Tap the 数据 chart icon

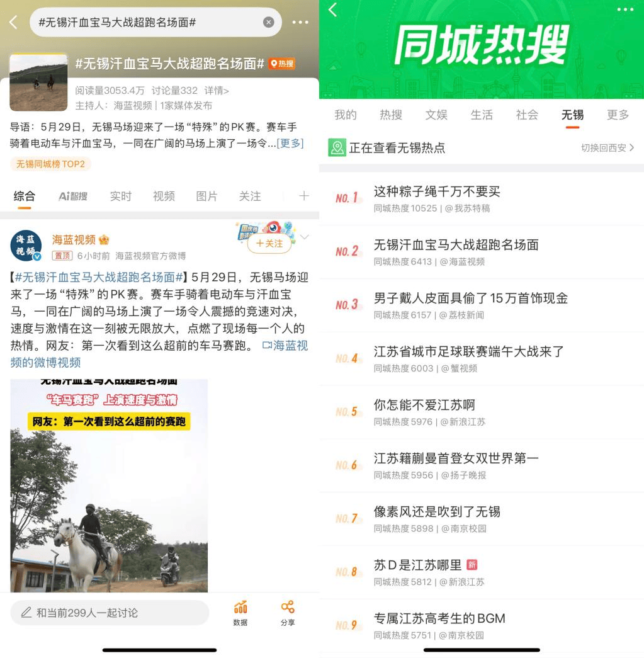pyautogui.click(x=240, y=613)
